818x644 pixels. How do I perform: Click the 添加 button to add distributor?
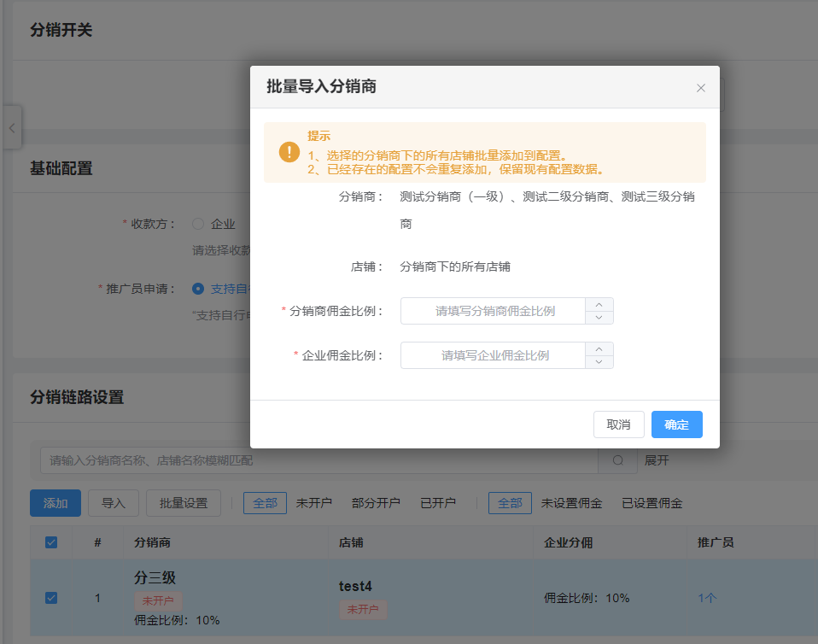(x=55, y=503)
